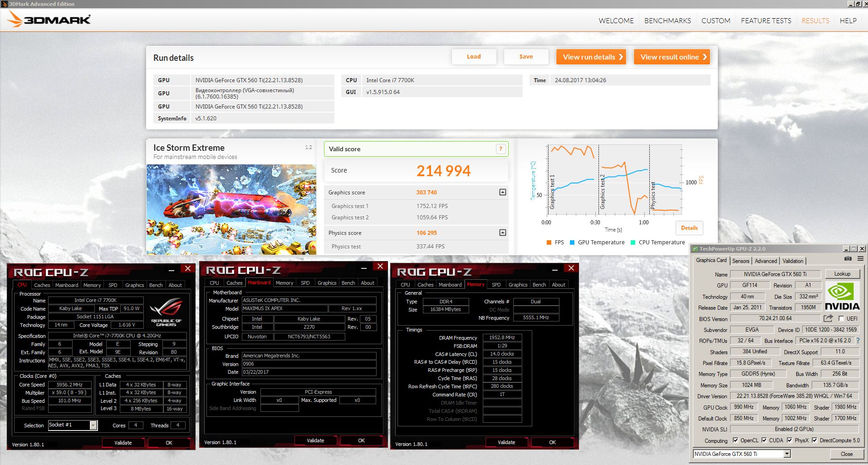Toggle the UEFI checkbox
This screenshot has width=868, height=465.
pos(841,318)
